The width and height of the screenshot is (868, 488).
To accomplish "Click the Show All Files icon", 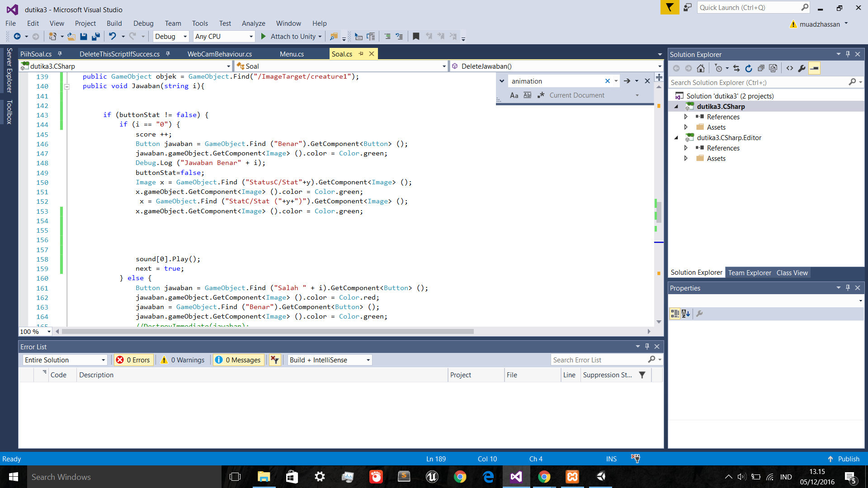I will coord(773,68).
